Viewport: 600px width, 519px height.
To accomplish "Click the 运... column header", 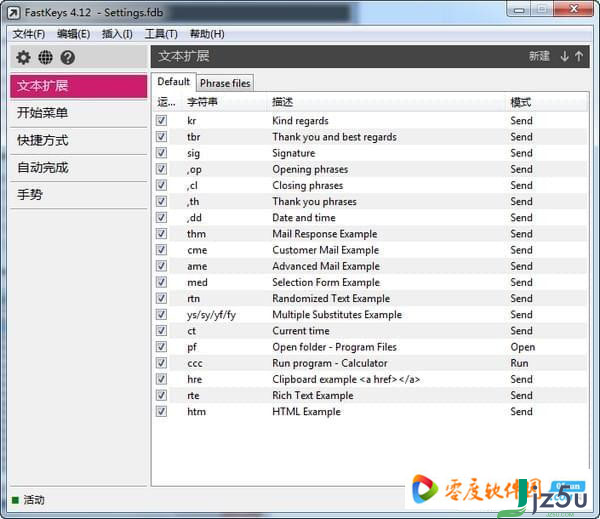I will tap(167, 102).
